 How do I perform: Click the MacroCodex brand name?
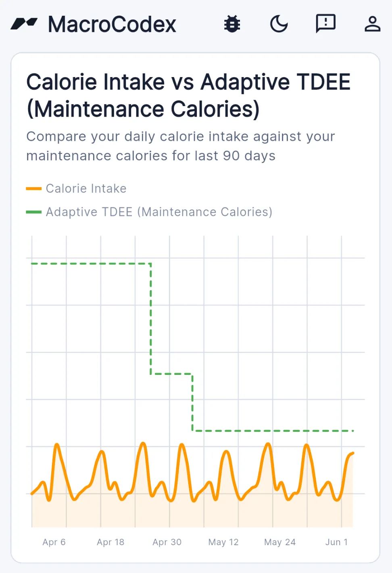click(x=112, y=24)
